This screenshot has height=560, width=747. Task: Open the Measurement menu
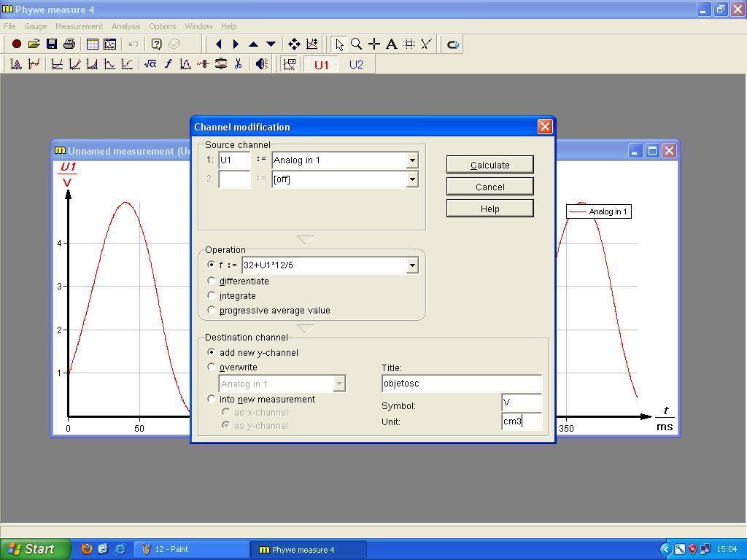(79, 26)
